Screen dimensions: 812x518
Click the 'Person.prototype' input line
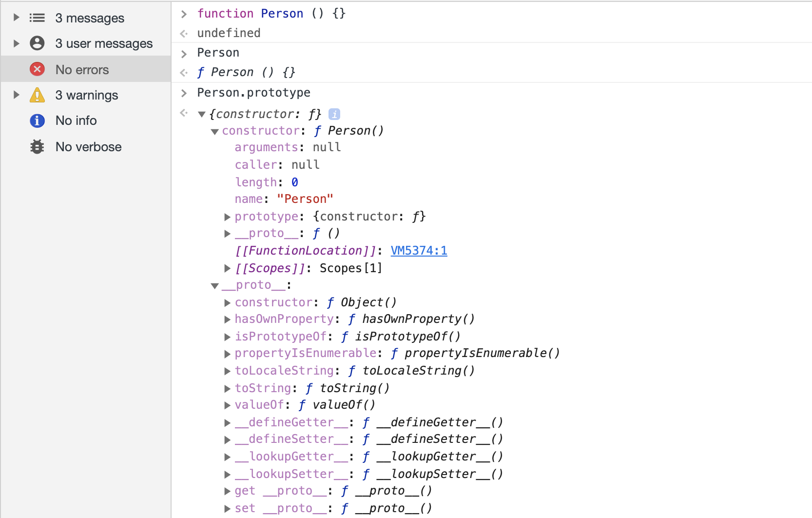pos(253,93)
